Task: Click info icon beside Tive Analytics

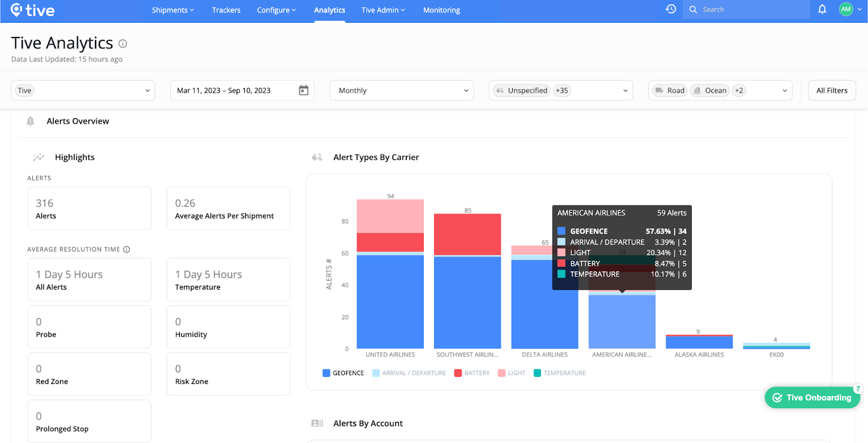Action: coord(123,44)
